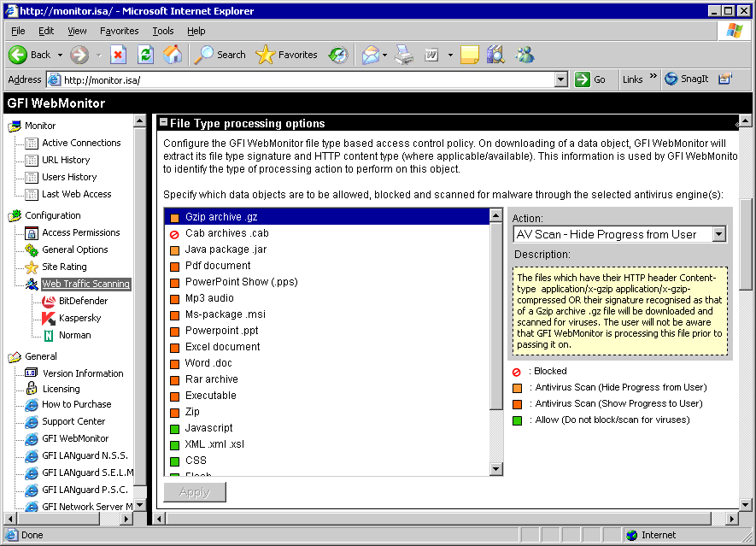Open the Favorites star toolbar button

pyautogui.click(x=286, y=55)
